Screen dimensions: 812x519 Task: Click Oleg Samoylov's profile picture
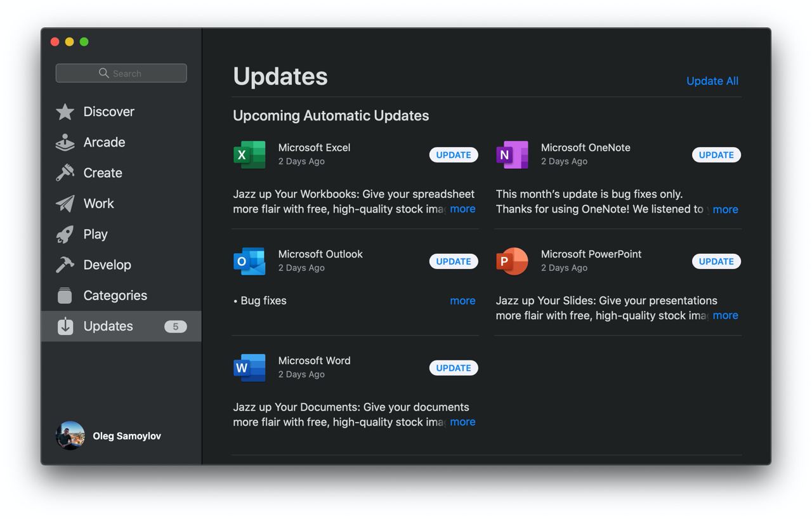tap(70, 436)
